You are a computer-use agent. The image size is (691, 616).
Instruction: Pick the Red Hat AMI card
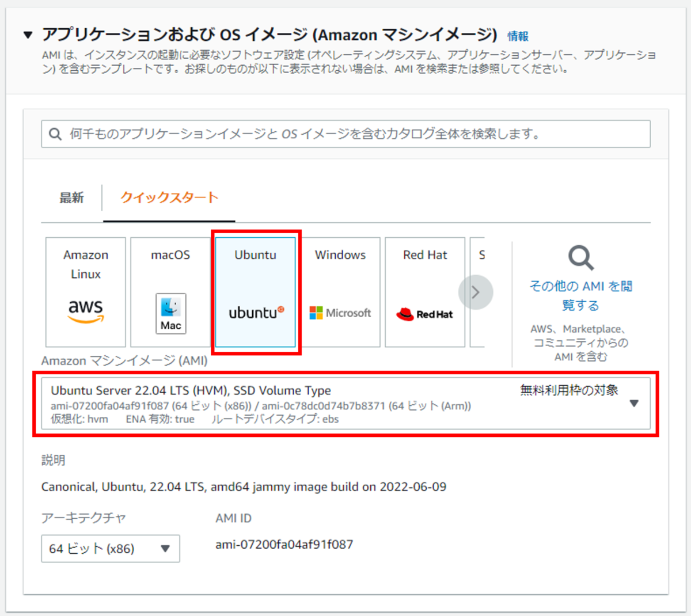point(425,292)
